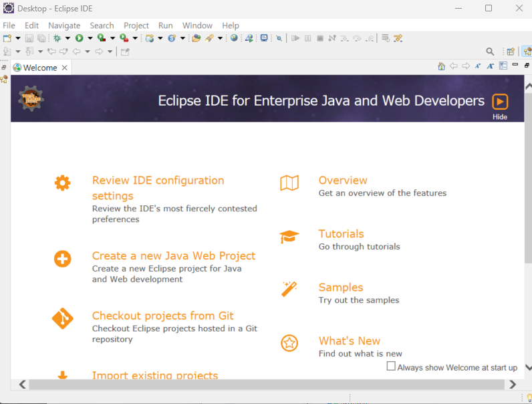
Task: Open the Help menu
Action: (231, 25)
